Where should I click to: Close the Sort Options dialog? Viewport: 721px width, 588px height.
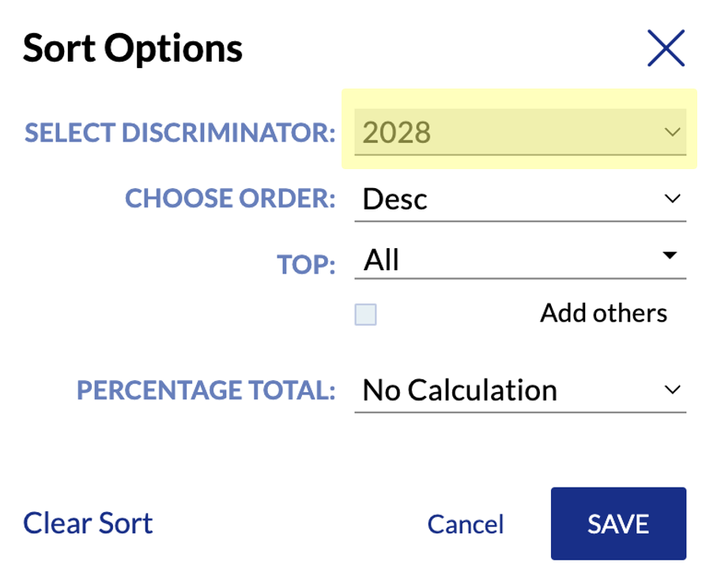(x=666, y=48)
